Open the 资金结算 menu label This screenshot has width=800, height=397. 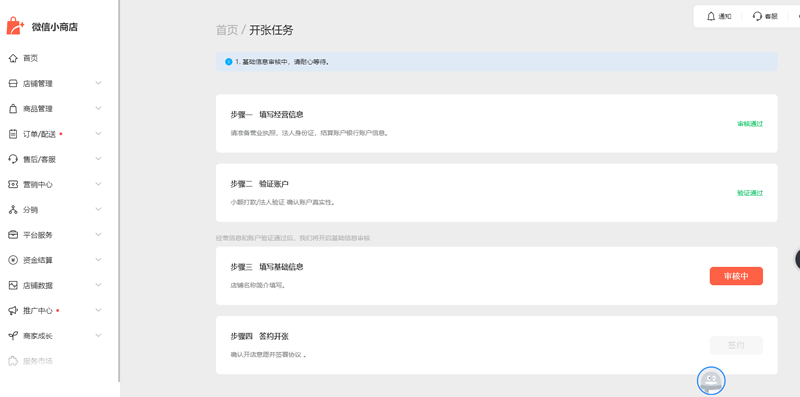(x=38, y=260)
